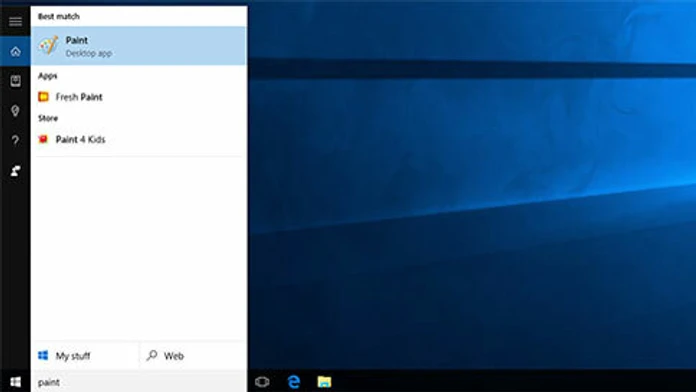Open the Fresh Paint app result
This screenshot has width=696, height=392.
coord(138,97)
